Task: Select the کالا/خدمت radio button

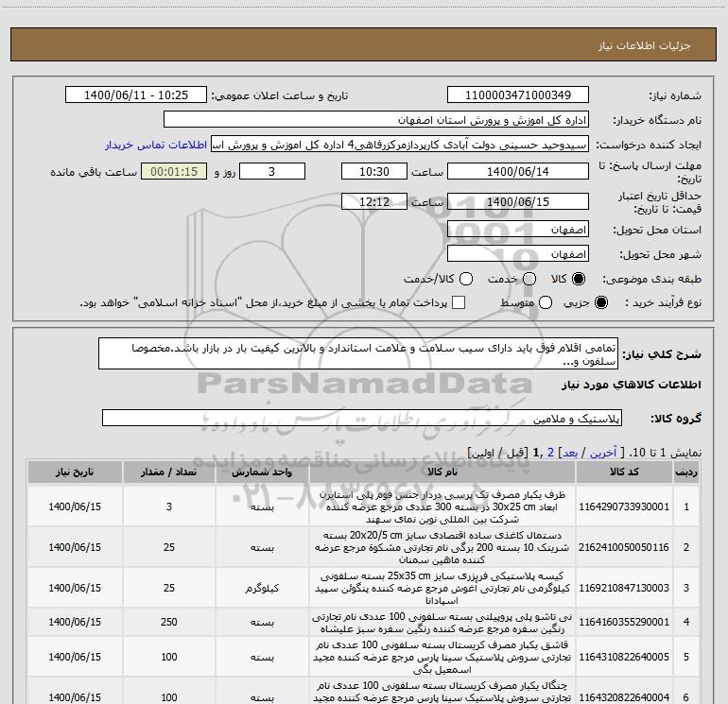Action: pos(466,279)
